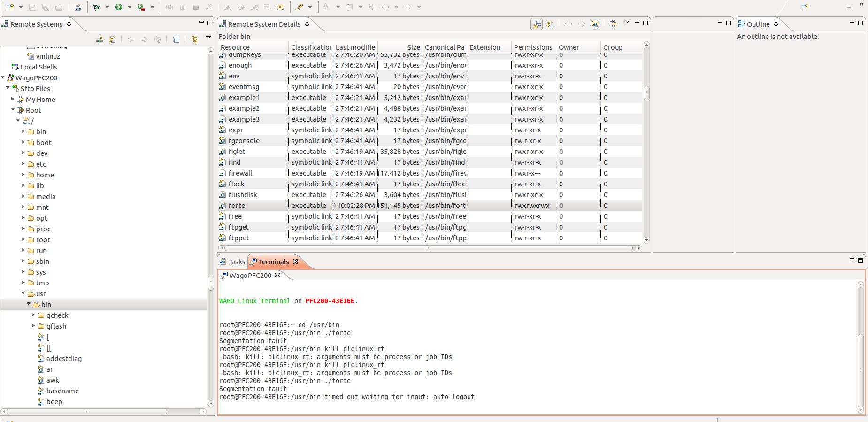Select the Outline tab

point(758,24)
